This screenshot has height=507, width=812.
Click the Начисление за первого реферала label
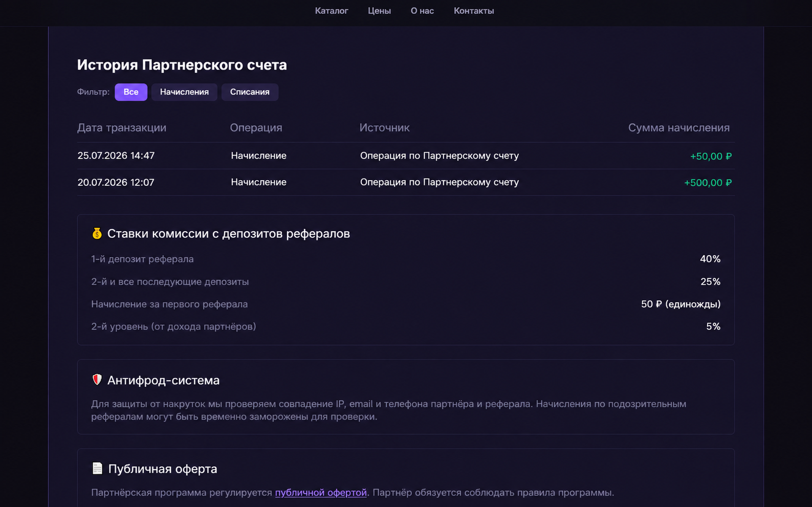(169, 304)
